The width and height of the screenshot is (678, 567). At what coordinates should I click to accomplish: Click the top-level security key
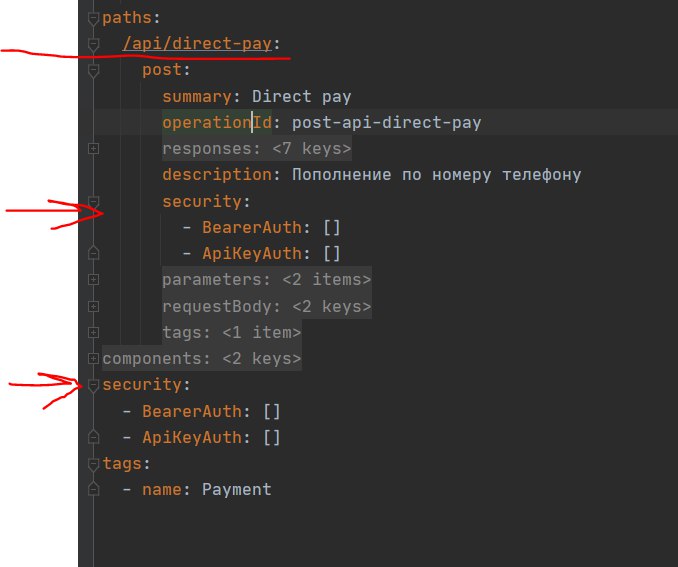click(142, 384)
